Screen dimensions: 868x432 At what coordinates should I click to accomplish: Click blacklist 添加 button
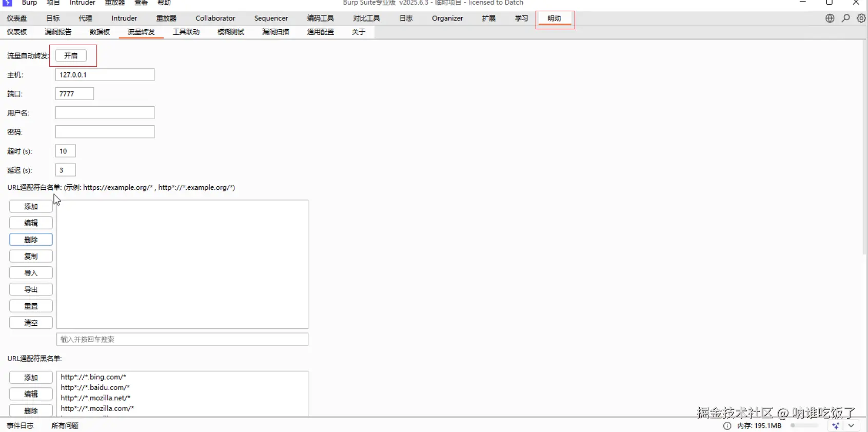click(31, 378)
